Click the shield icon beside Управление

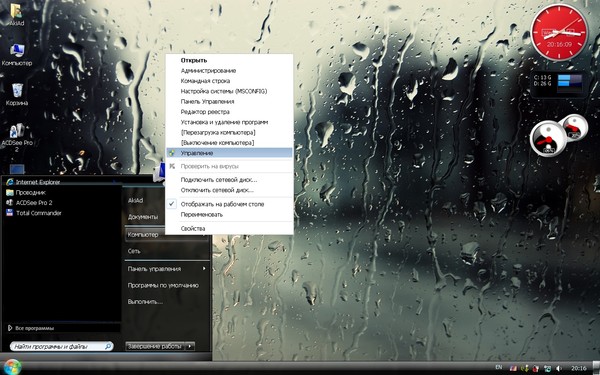(x=172, y=153)
